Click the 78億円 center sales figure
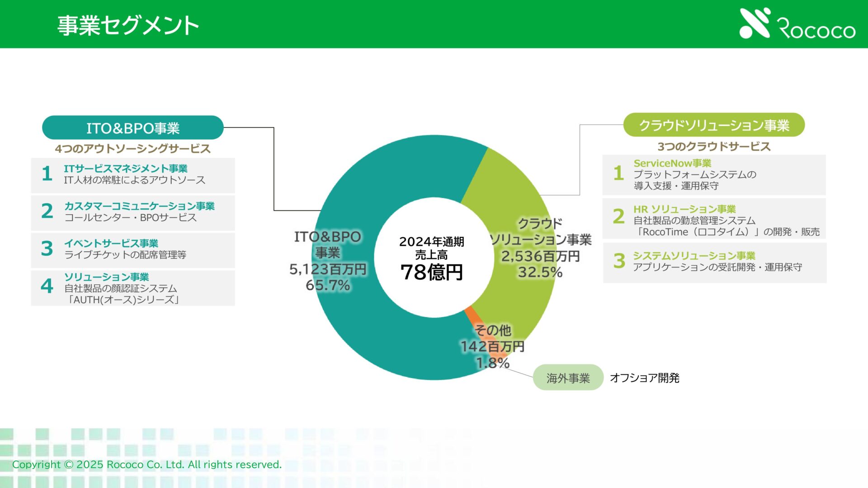The width and height of the screenshot is (868, 488). click(x=432, y=272)
